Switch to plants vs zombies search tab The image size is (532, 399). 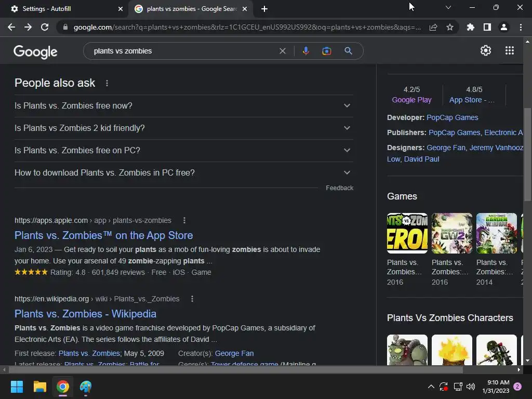(x=190, y=9)
